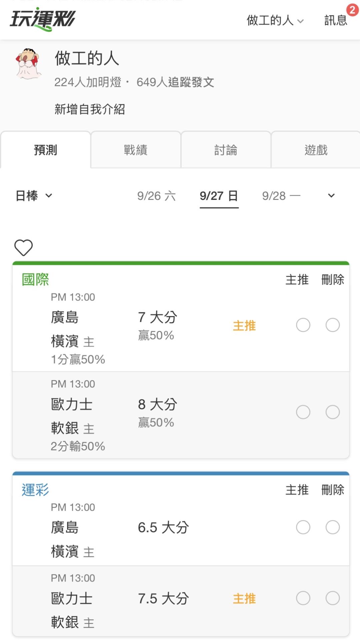Open the 遊戲 tab
The width and height of the screenshot is (360, 644).
point(316,150)
